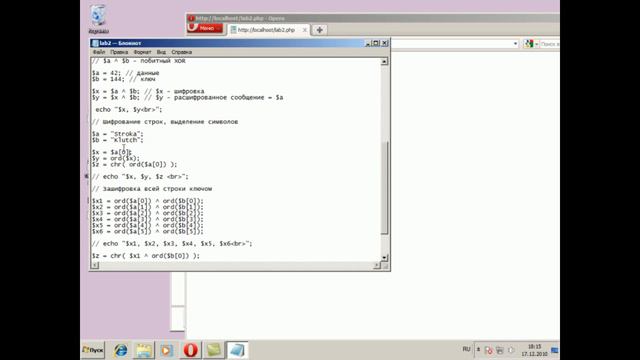Viewport: 640px width, 360px height.
Task: Click the line '$z = chr( $x1 ^ ord($b[0]) );'
Action: 146,256
